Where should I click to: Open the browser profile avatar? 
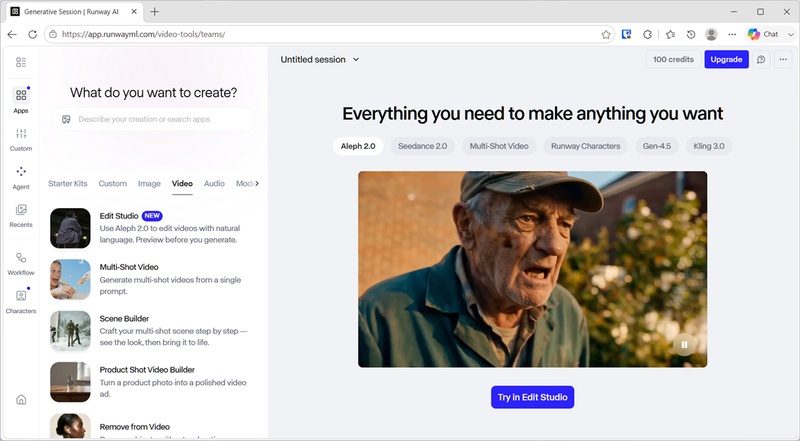tap(711, 34)
